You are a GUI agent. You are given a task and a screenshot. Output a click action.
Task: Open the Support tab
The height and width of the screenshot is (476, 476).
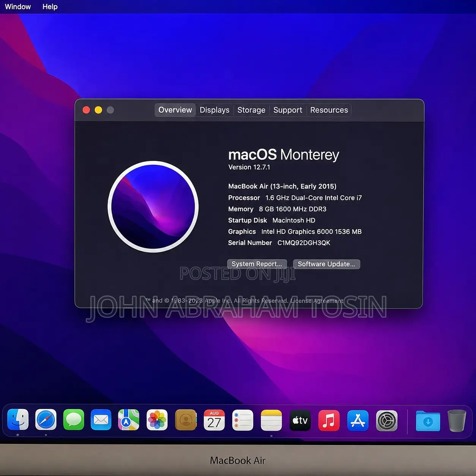click(288, 110)
